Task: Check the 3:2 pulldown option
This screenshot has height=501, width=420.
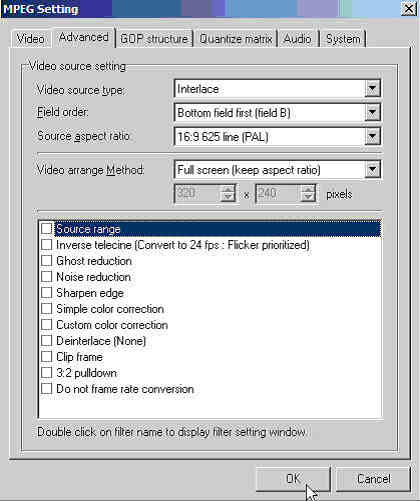Action: pos(47,373)
